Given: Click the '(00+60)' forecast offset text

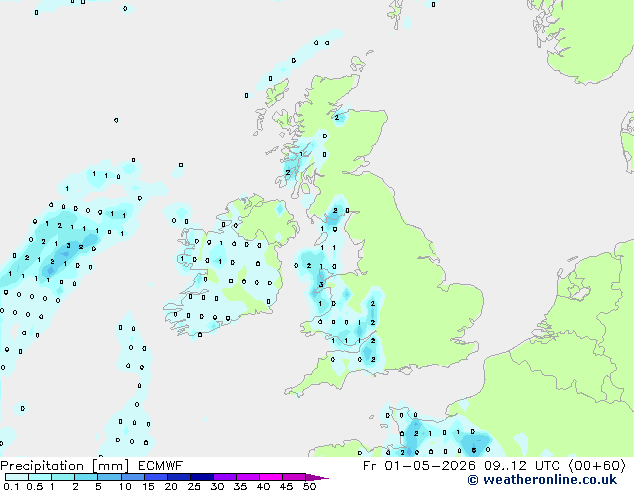Looking at the screenshot, I should (x=597, y=466).
